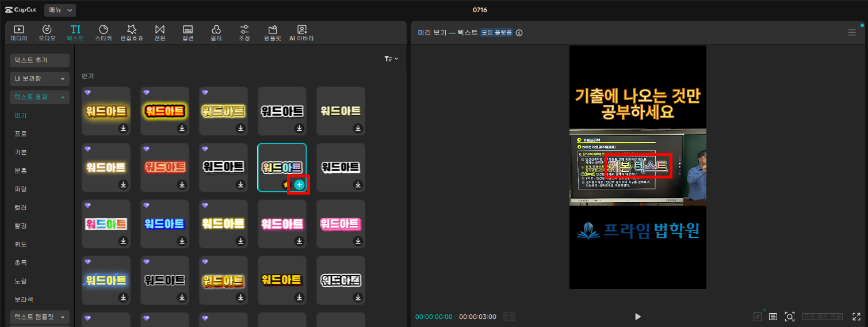
Task: Open the 전환 transitions panel
Action: [x=160, y=33]
